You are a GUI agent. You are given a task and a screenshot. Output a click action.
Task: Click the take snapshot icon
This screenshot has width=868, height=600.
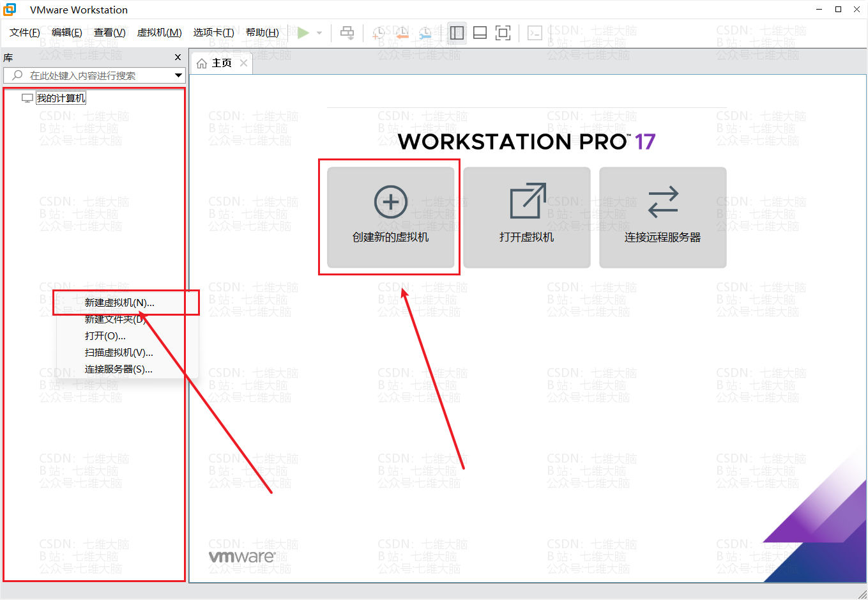click(379, 33)
